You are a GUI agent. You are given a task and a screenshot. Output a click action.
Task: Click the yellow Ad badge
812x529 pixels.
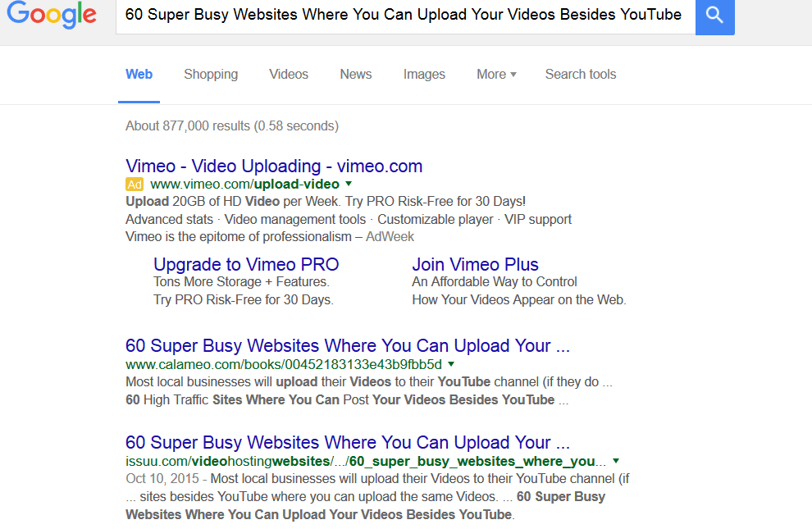coord(135,185)
